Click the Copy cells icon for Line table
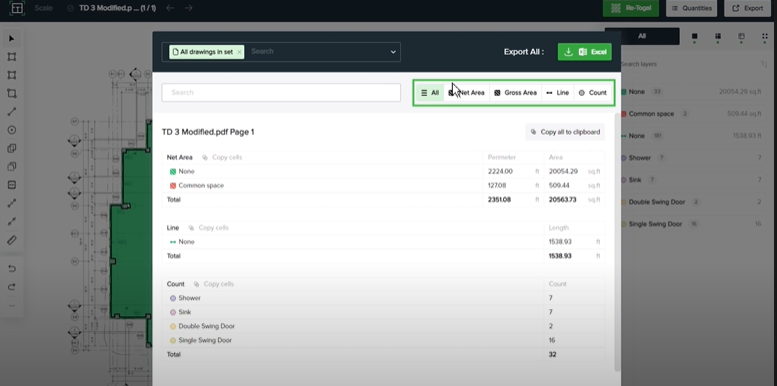The image size is (777, 386). (191, 228)
